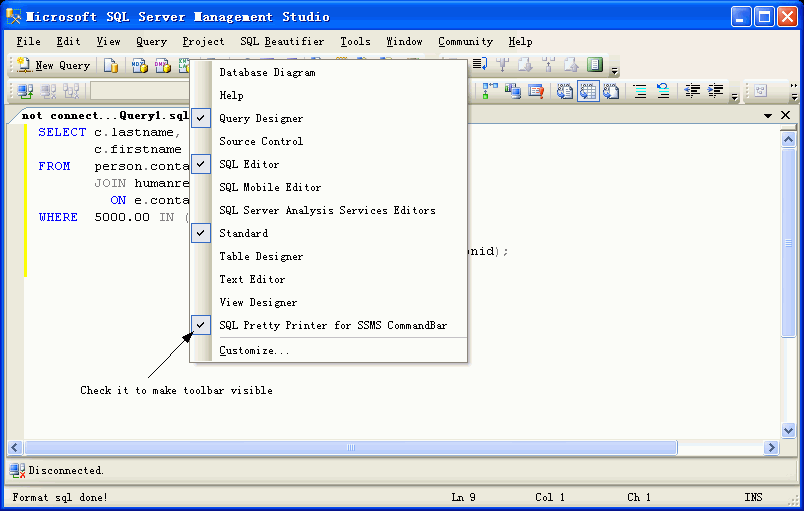Click the greyed fork-with-down-arrow toolbar icon
Image resolution: width=804 pixels, height=511 pixels.
tap(502, 65)
